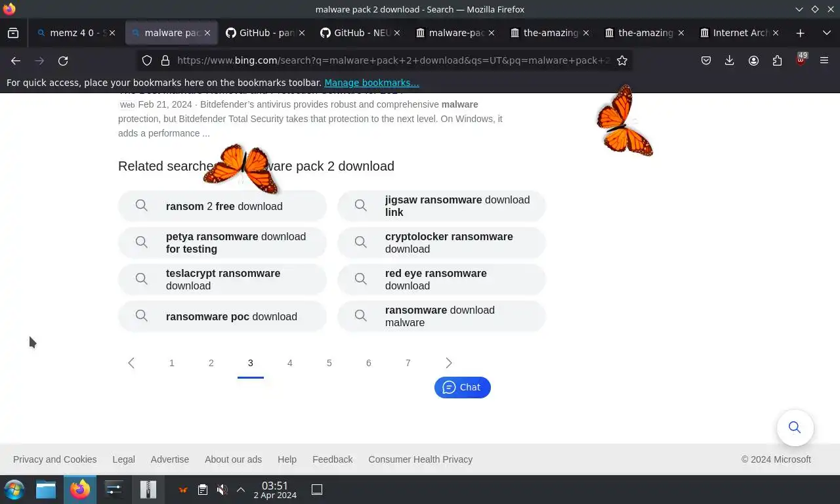Image resolution: width=840 pixels, height=504 pixels.
Task: Open file manager from taskbar
Action: pos(46,490)
